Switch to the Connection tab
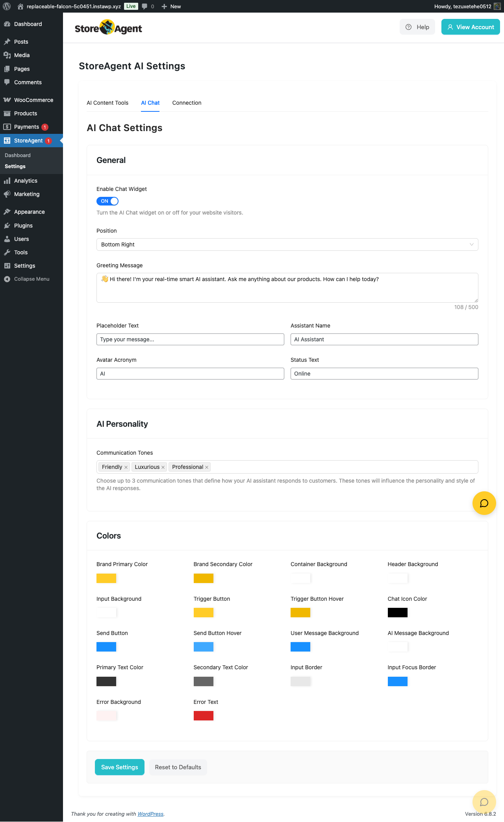 (187, 103)
